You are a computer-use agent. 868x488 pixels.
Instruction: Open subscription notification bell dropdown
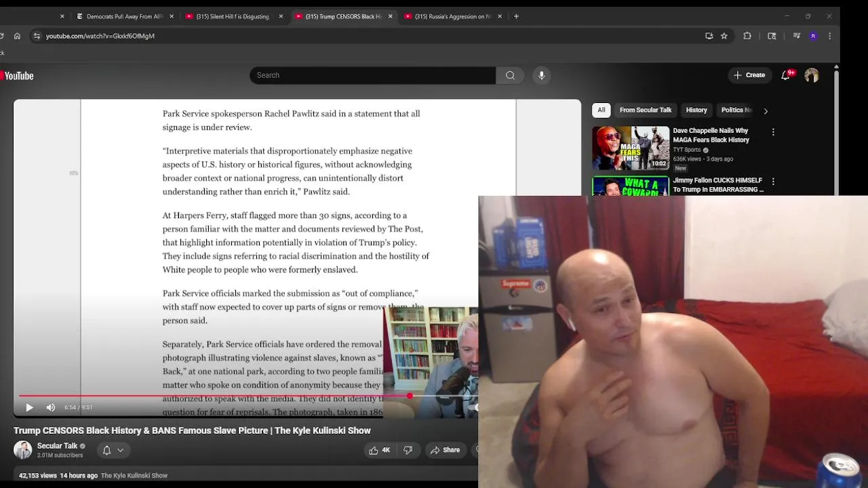(113, 450)
